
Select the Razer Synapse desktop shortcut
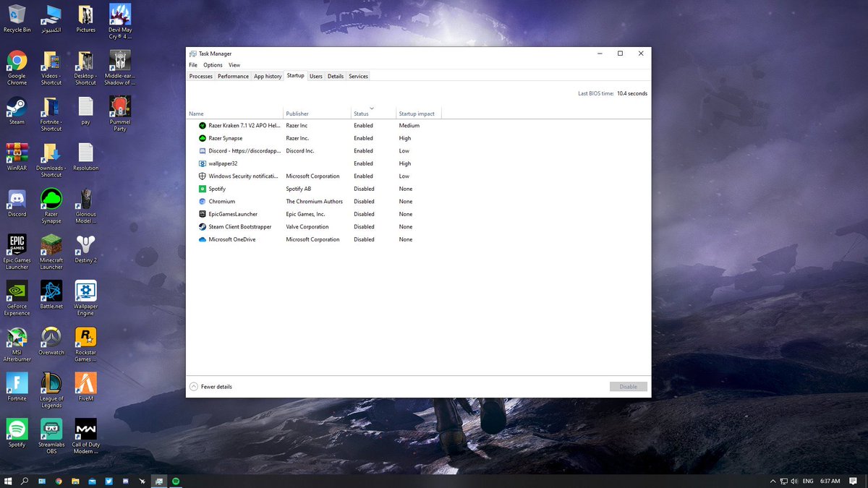pos(51,206)
